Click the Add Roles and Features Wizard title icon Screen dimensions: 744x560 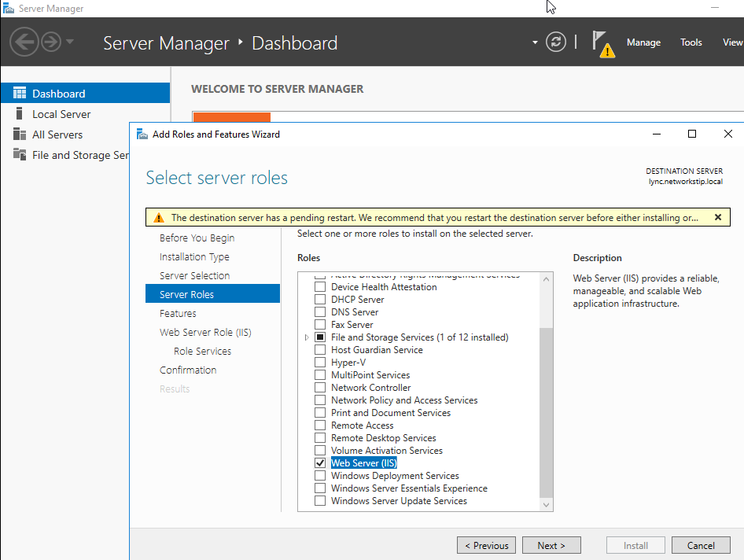click(142, 134)
